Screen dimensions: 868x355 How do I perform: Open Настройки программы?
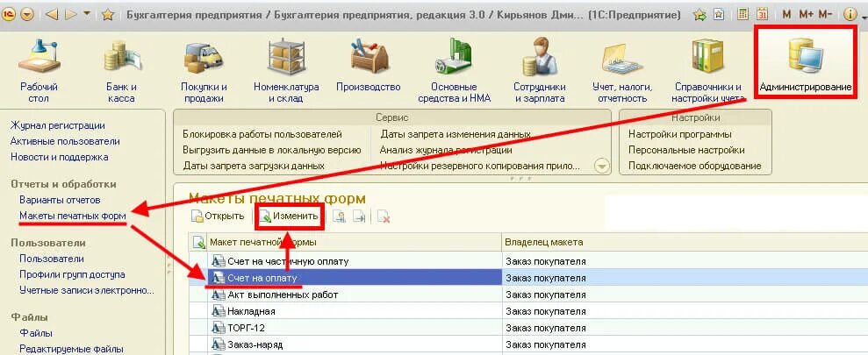pyautogui.click(x=680, y=134)
